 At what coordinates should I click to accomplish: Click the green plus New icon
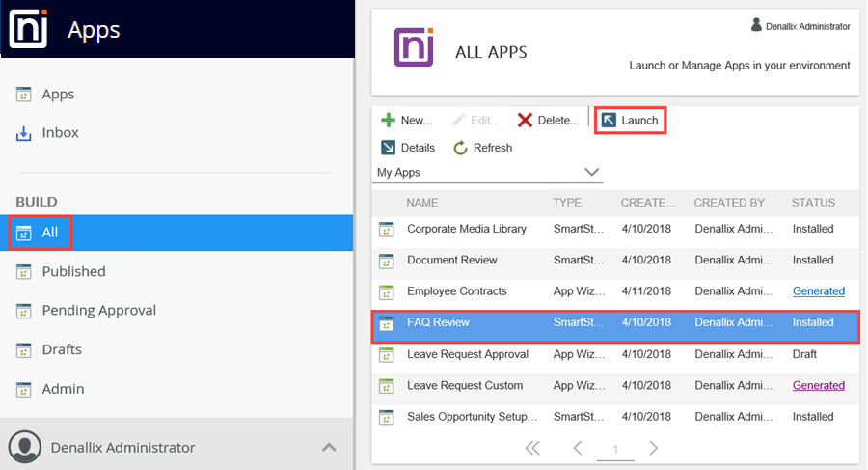388,121
